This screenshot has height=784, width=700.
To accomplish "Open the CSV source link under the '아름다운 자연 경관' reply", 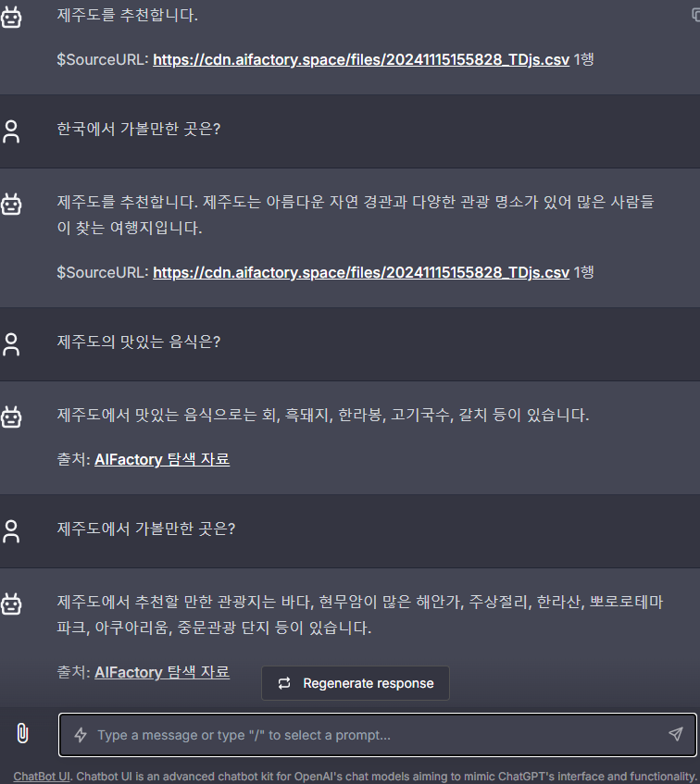I will click(x=360, y=272).
